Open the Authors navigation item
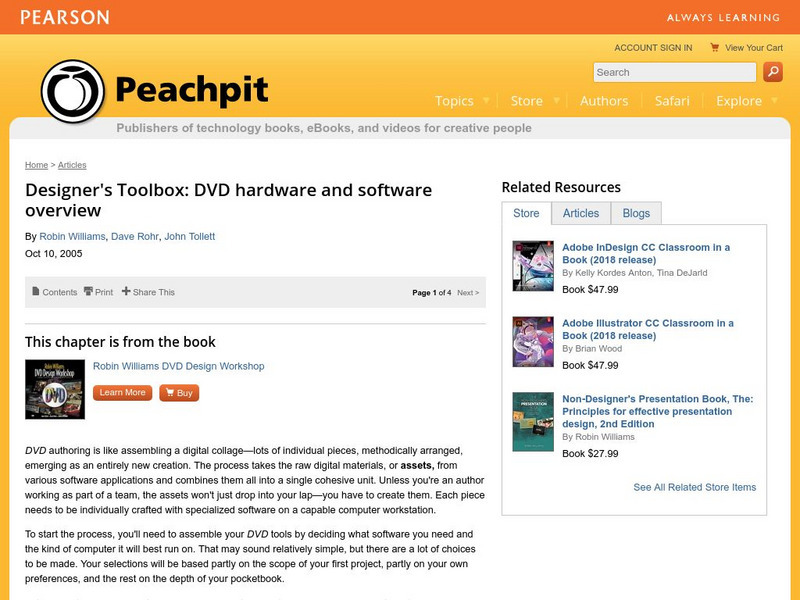 tap(604, 101)
